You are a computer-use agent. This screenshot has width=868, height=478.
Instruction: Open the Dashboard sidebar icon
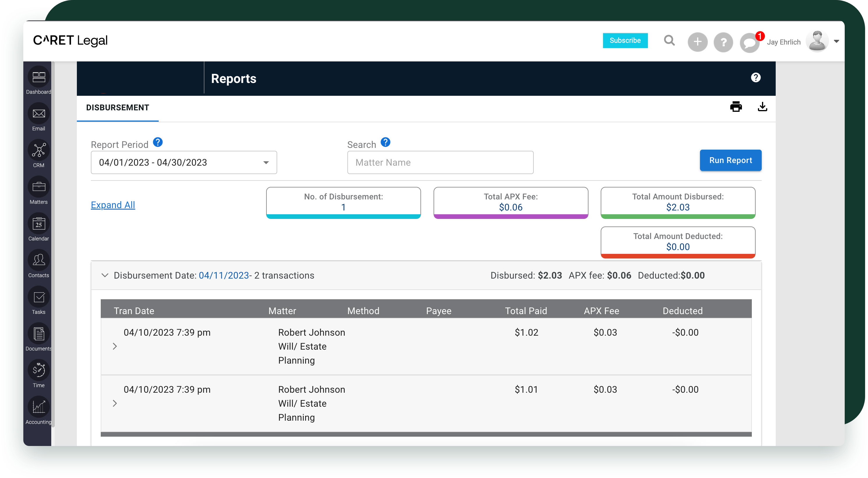(x=39, y=77)
